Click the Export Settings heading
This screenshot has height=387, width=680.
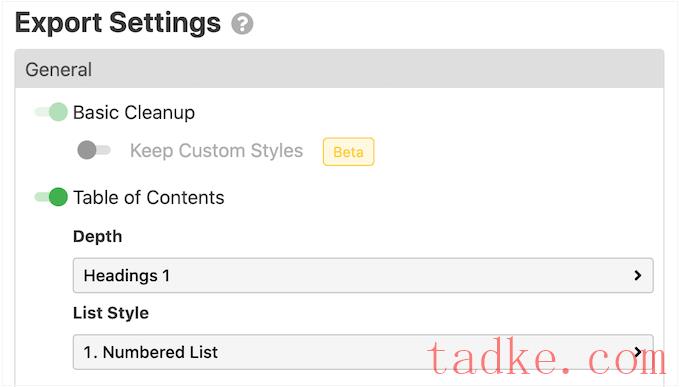118,23
